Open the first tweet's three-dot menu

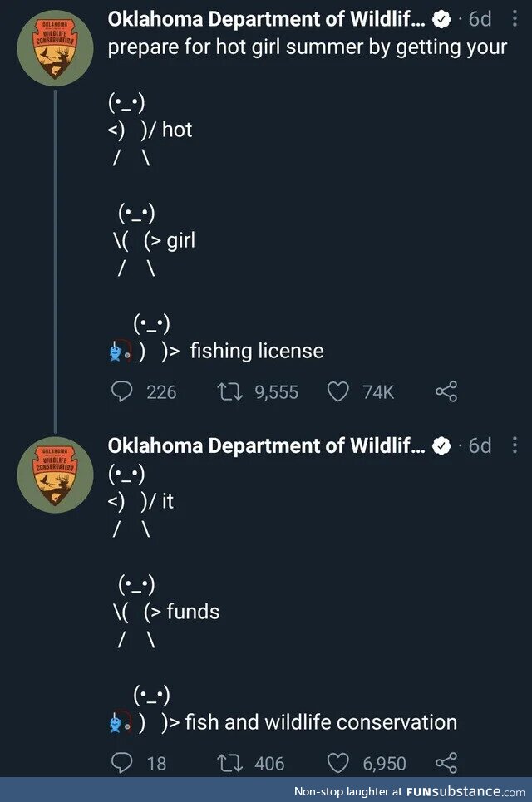(x=515, y=20)
